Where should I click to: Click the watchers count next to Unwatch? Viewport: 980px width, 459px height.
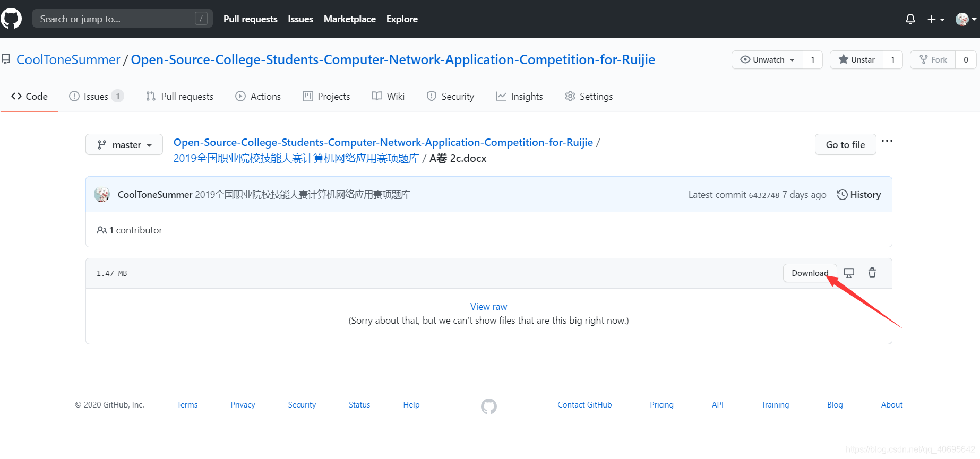813,59
